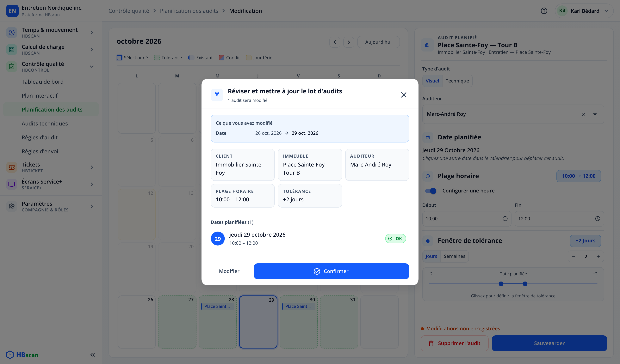Expand Temps & mouvement menu

(51, 33)
